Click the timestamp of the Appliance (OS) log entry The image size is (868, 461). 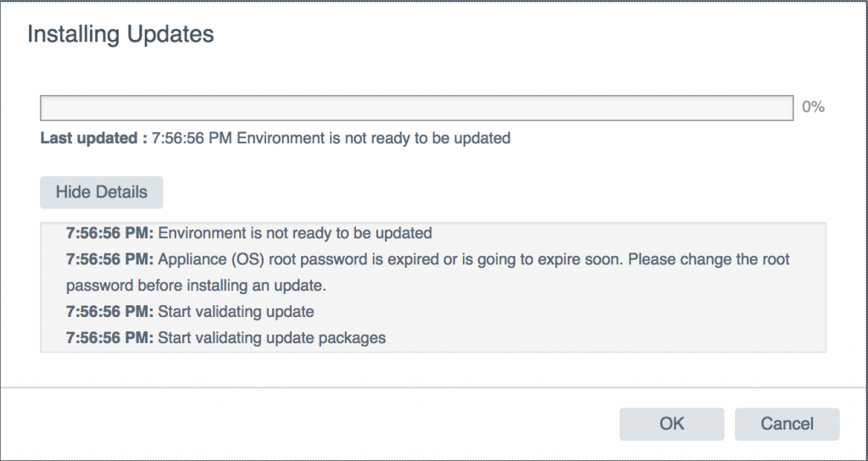(x=110, y=259)
